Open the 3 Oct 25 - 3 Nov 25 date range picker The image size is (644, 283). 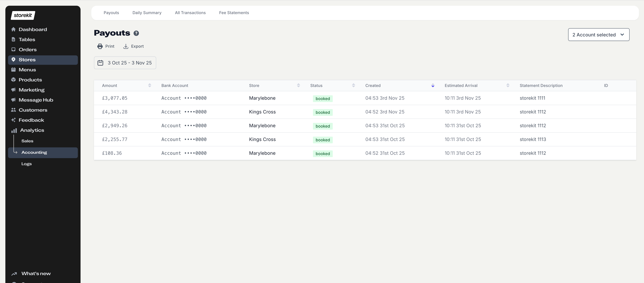point(125,63)
